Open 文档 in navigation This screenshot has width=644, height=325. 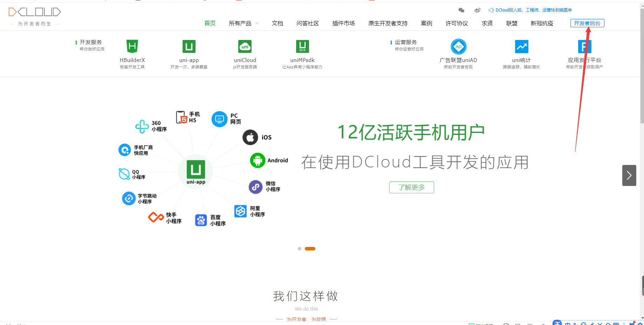[278, 23]
